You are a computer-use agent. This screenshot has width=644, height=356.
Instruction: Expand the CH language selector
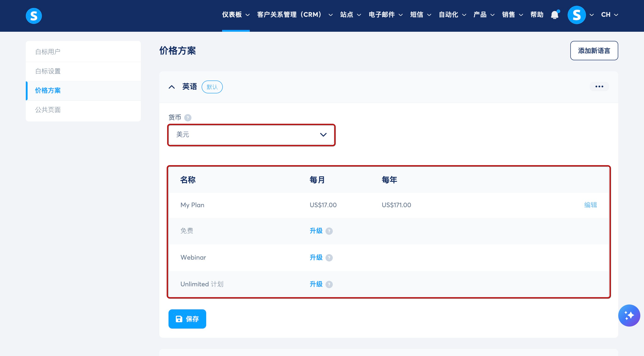[609, 15]
